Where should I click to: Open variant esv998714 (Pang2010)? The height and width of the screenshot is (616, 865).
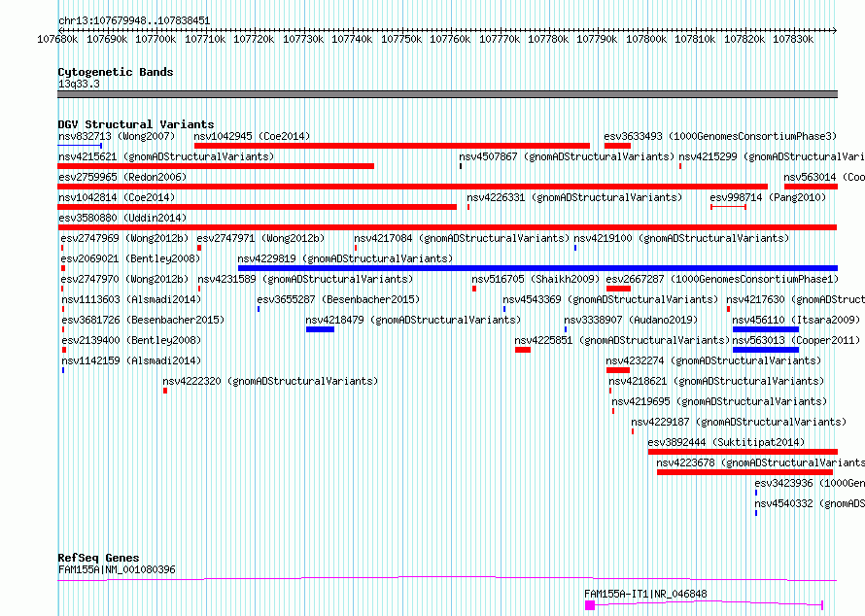click(x=768, y=197)
